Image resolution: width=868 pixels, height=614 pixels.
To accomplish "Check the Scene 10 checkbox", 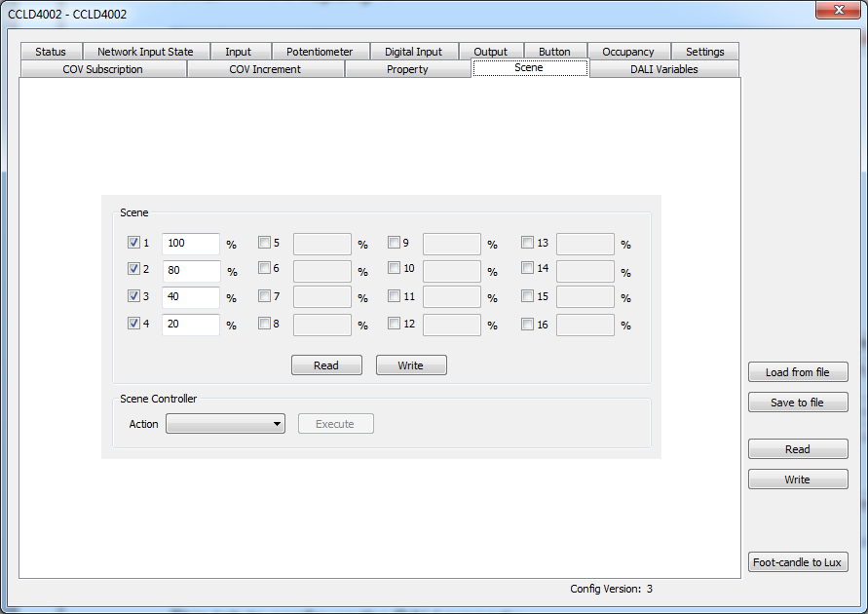I will [395, 268].
